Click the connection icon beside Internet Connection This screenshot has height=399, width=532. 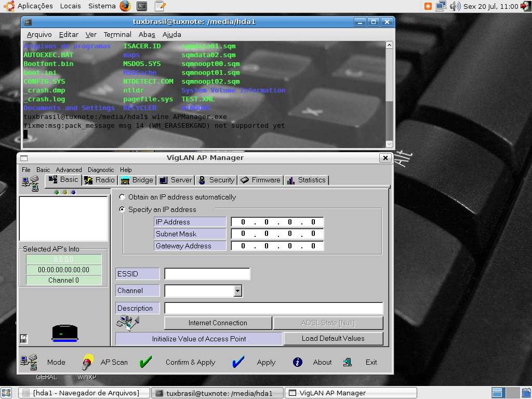pos(128,323)
